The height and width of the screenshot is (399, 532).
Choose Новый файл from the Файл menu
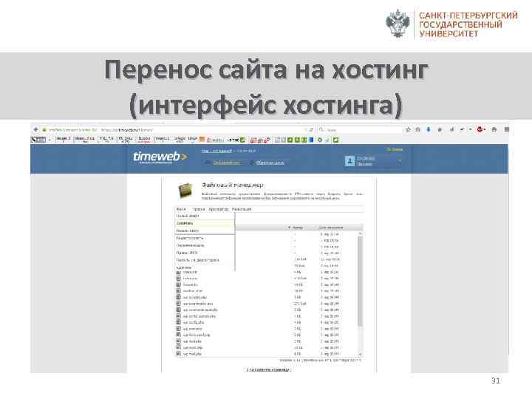205,216
